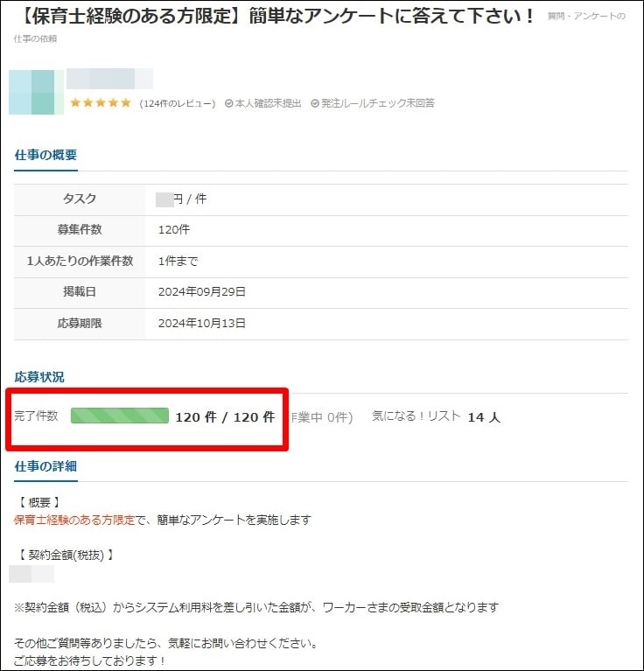Click the 発注ルールチェック未回答 status label

click(377, 103)
